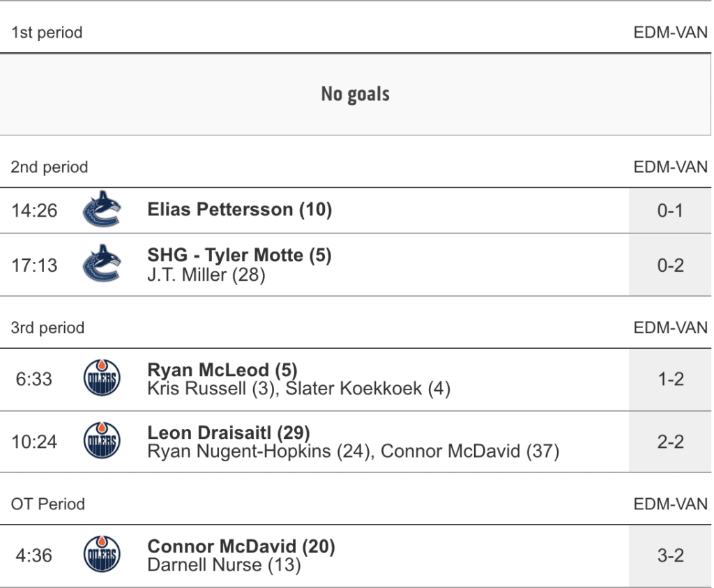714x588 pixels.
Task: Click the 3-2 final score cell
Action: 670,555
